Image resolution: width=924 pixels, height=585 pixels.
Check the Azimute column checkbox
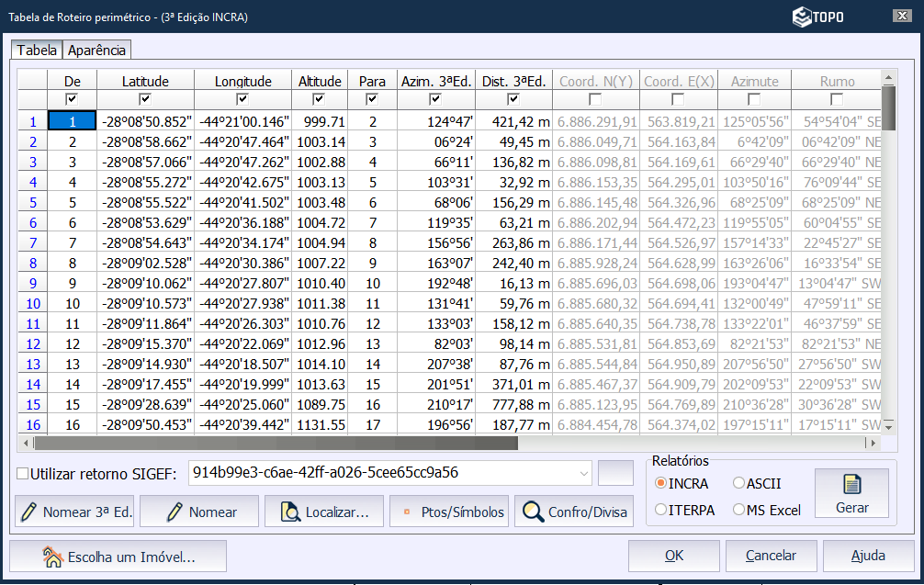[754, 99]
